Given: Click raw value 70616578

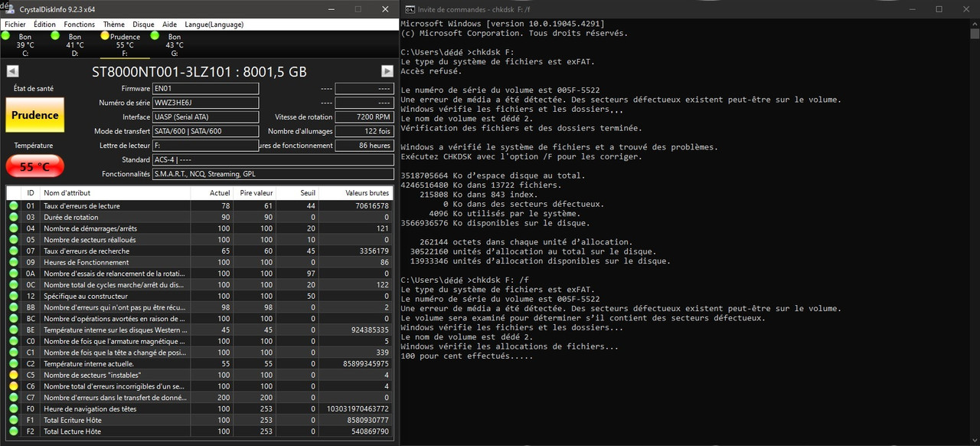Looking at the screenshot, I should click(371, 205).
